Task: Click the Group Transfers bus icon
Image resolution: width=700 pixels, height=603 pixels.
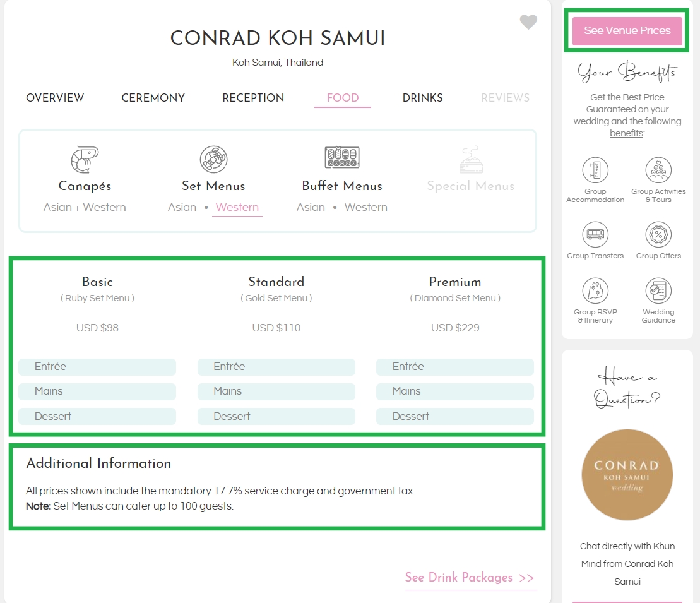Action: pos(595,234)
